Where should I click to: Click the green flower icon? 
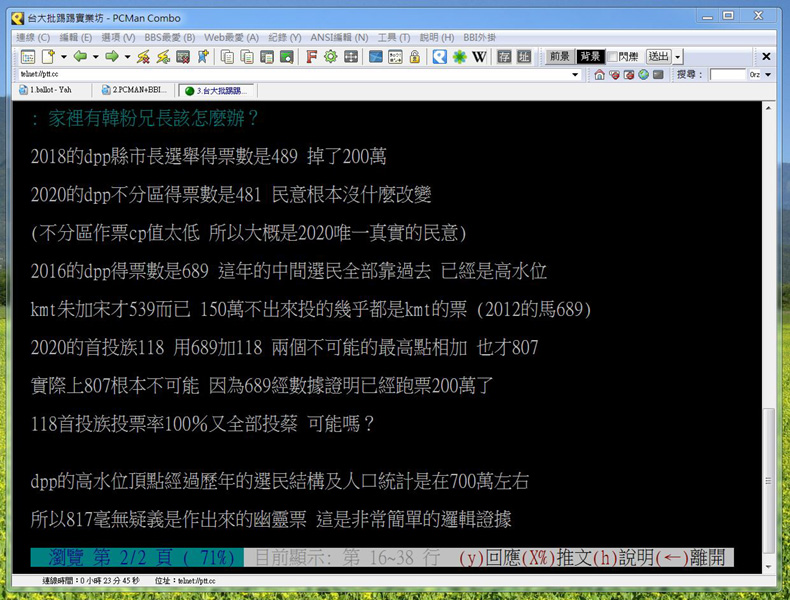459,57
